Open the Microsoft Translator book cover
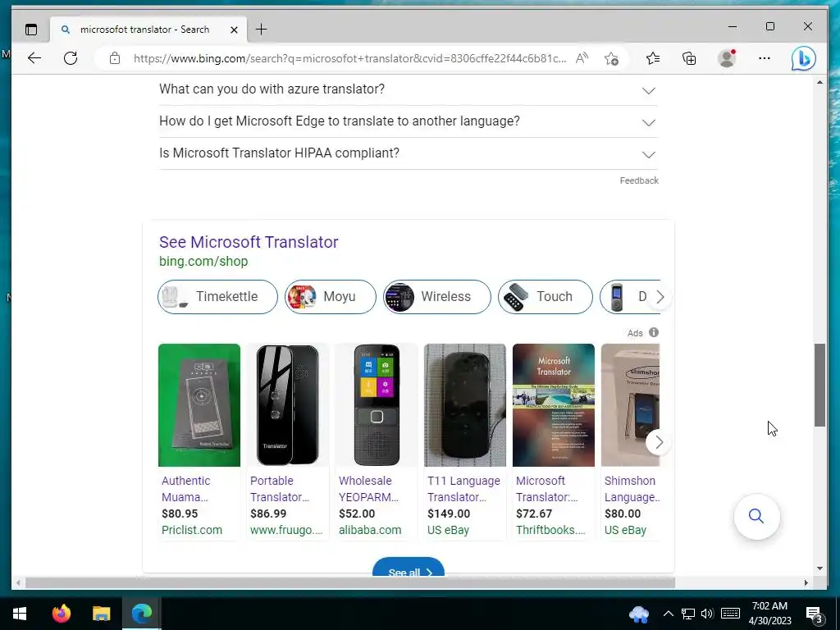Screen dimensions: 840x630 (554, 405)
